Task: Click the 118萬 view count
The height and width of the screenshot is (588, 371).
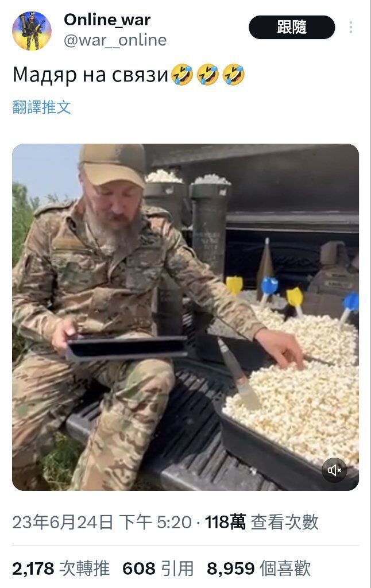Action: coord(226,522)
